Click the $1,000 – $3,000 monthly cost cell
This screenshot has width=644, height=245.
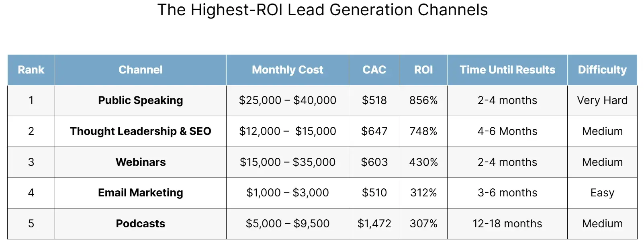click(287, 193)
